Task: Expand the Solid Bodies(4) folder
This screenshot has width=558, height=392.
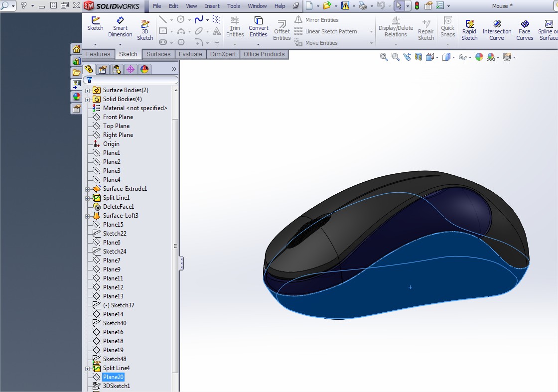Action: coord(88,100)
